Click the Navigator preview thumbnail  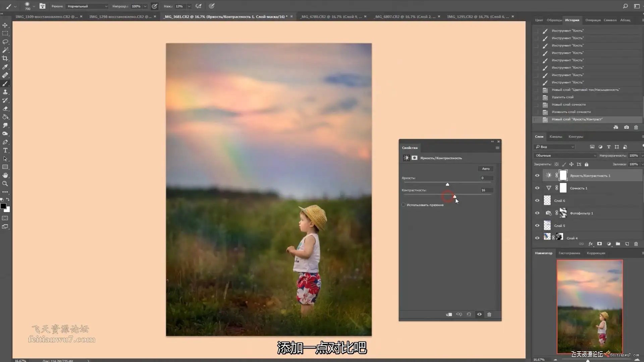pos(590,307)
